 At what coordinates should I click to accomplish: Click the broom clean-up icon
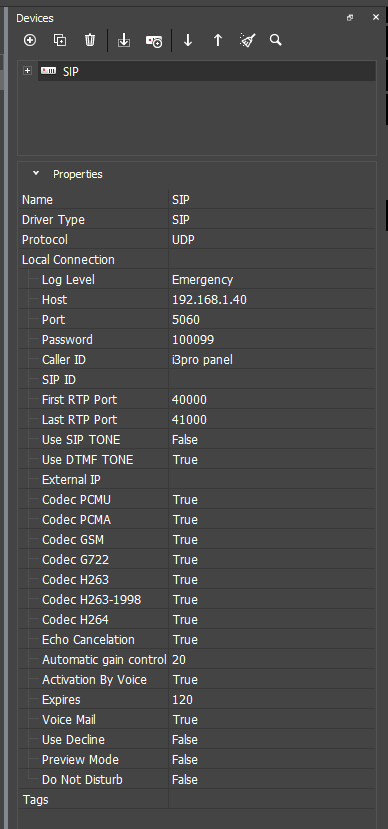[247, 40]
